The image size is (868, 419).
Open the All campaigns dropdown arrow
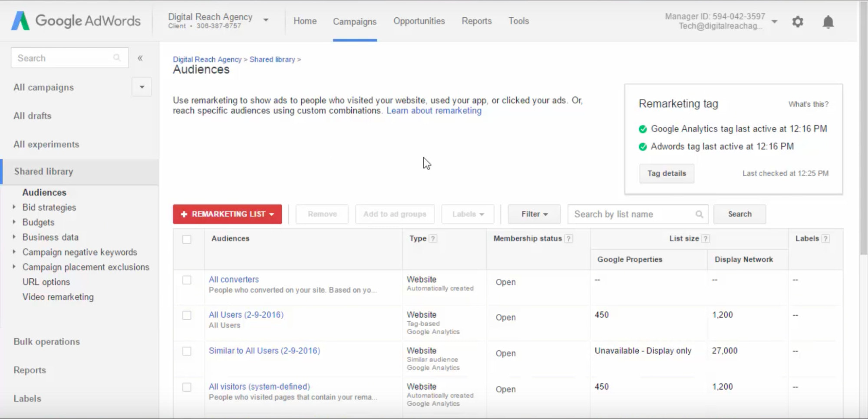tap(142, 87)
